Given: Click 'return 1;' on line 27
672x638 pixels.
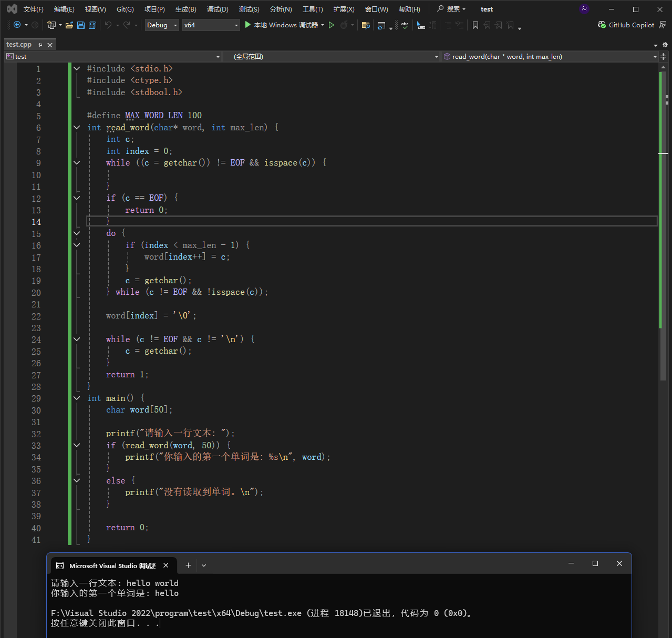Looking at the screenshot, I should tap(127, 374).
